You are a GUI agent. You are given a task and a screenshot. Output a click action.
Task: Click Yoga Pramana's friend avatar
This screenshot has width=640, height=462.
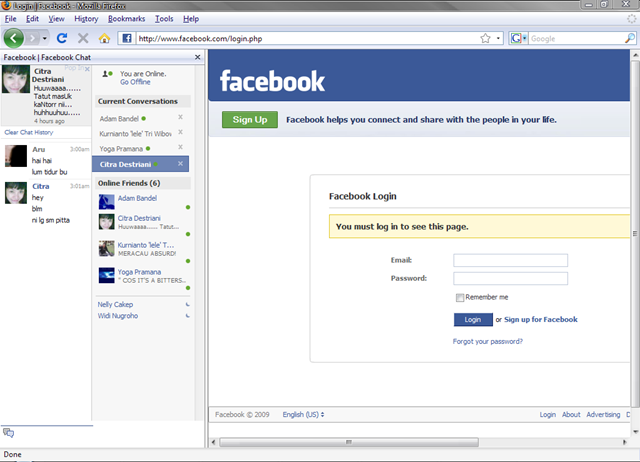click(x=107, y=275)
